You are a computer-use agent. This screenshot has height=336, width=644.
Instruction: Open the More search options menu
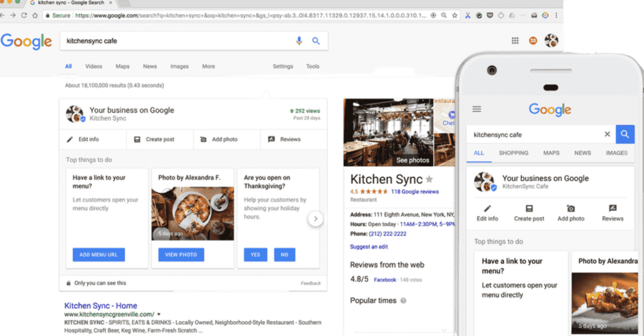tap(208, 66)
